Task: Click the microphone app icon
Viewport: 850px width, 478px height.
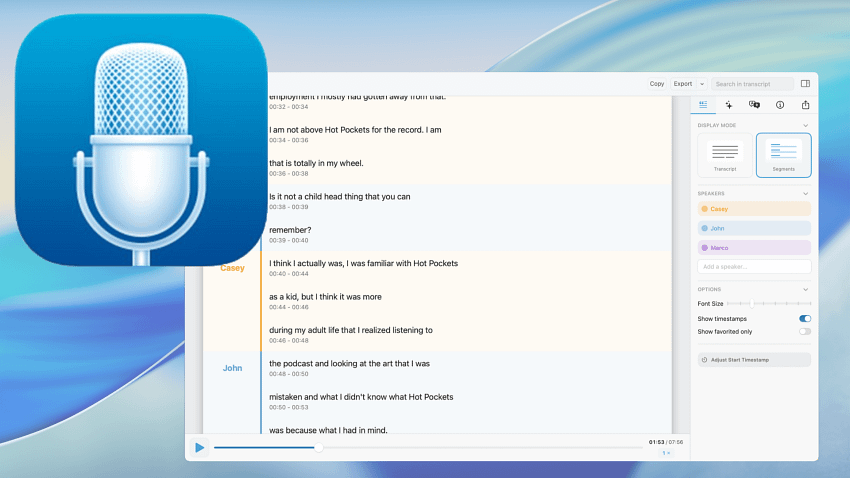Action: pos(141,140)
